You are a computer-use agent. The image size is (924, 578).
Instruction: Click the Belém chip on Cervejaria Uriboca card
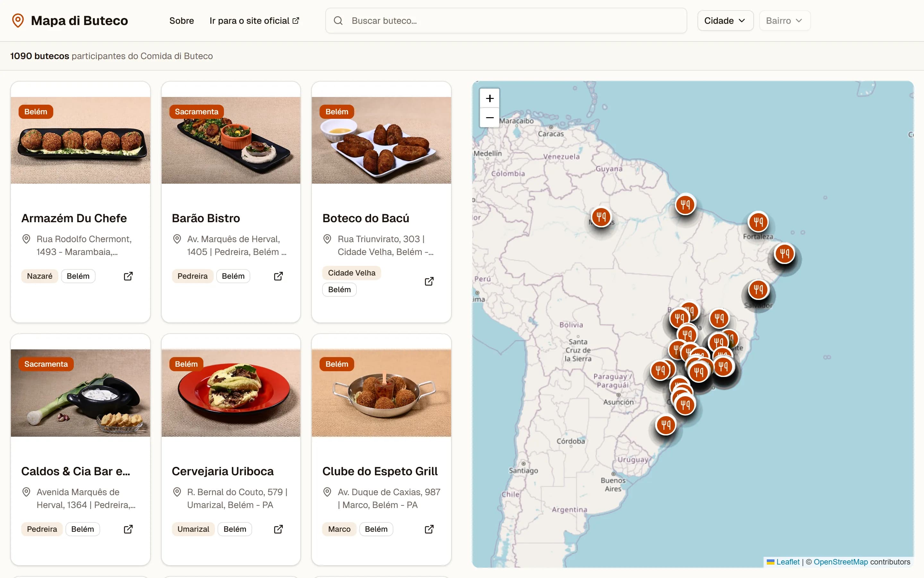click(235, 529)
